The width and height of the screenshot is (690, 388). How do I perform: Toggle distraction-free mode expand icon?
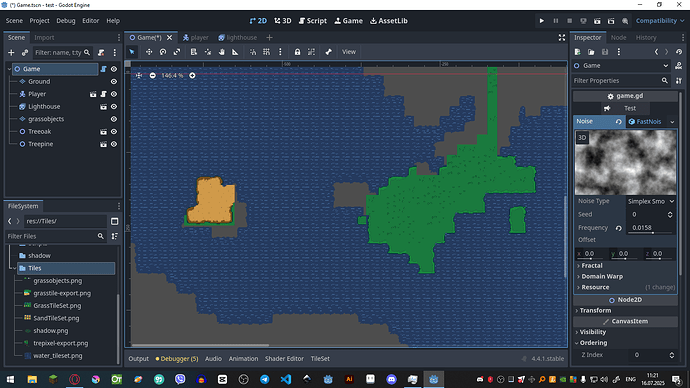pyautogui.click(x=562, y=38)
